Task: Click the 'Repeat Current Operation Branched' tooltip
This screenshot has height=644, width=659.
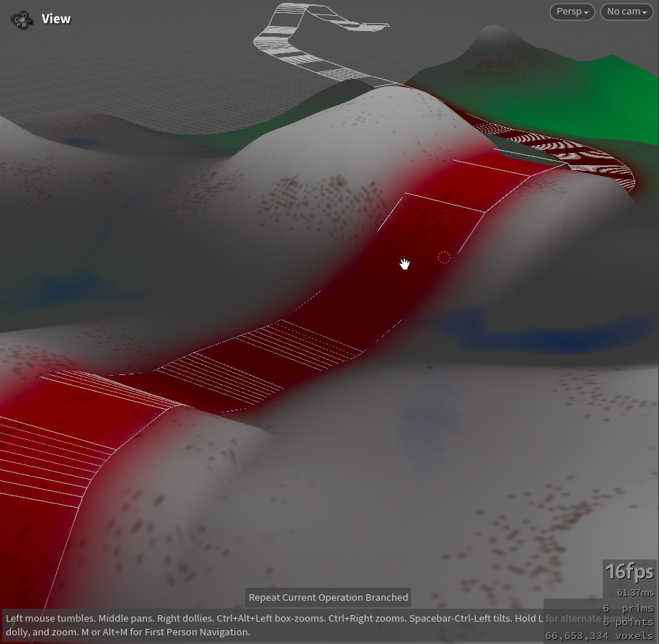Action: coord(328,597)
